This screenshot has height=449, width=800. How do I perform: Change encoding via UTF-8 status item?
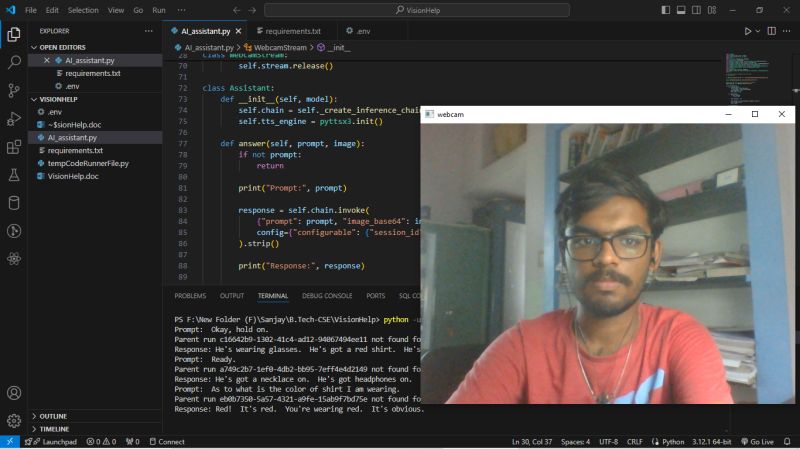[608, 442]
